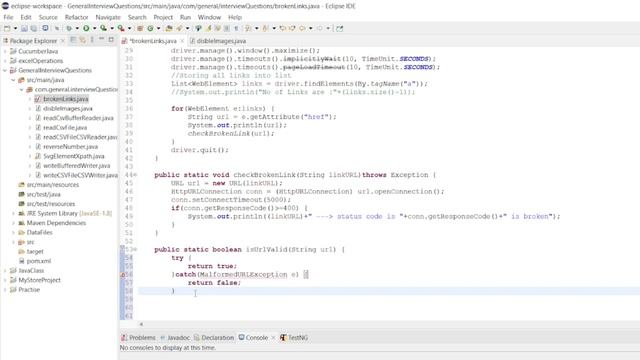Expand Maven Dependencies node
This screenshot has width=640, height=360.
click(x=13, y=223)
